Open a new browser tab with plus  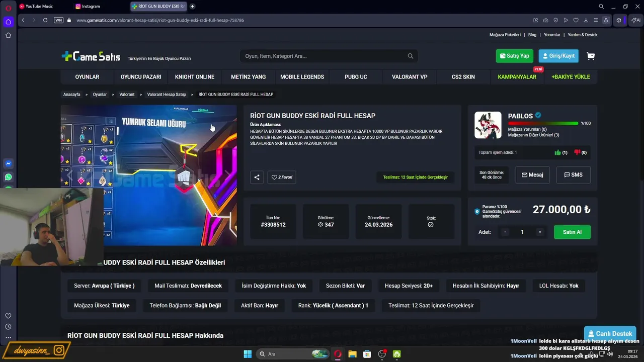tap(192, 6)
